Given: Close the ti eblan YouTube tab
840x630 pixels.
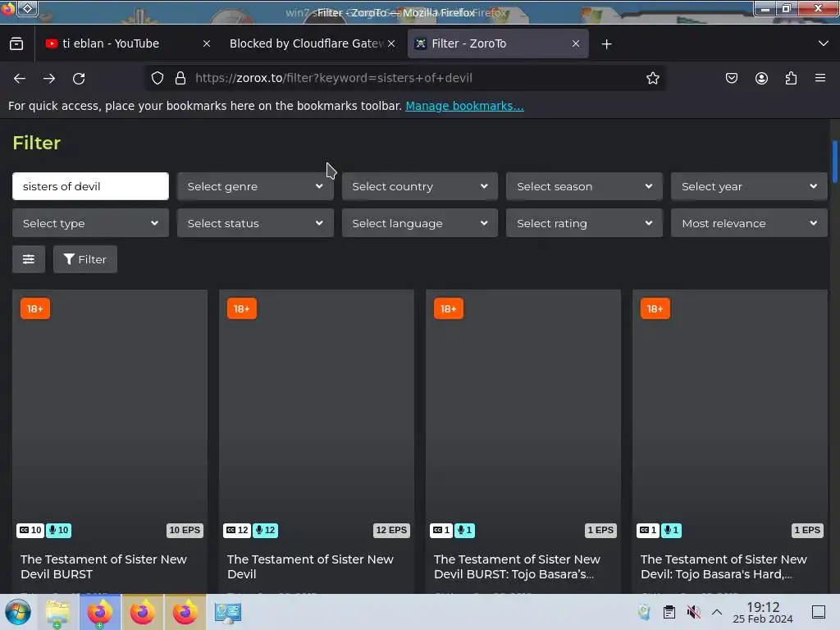Looking at the screenshot, I should pyautogui.click(x=207, y=43).
